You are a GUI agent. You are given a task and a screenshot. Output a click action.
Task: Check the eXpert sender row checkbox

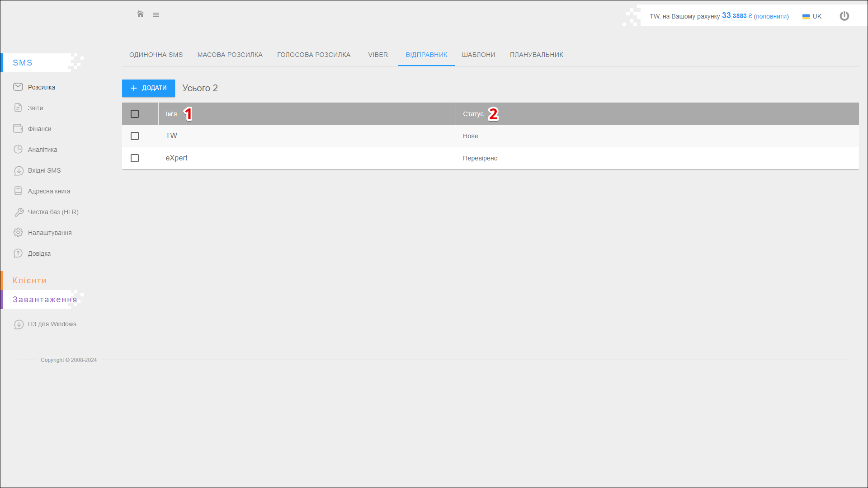135,158
